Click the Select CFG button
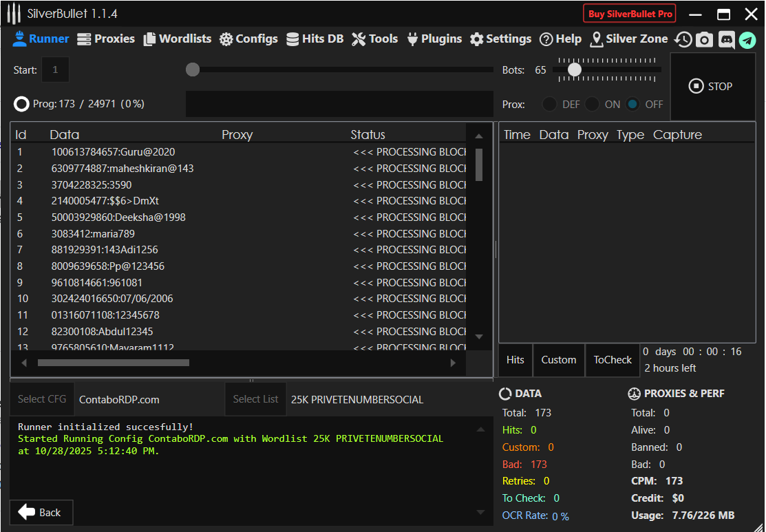 point(42,399)
